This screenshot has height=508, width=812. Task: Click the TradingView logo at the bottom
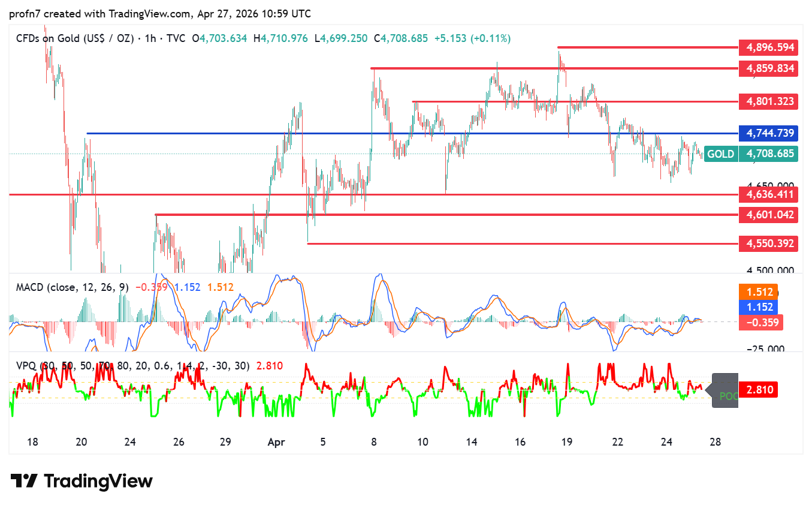(81, 481)
